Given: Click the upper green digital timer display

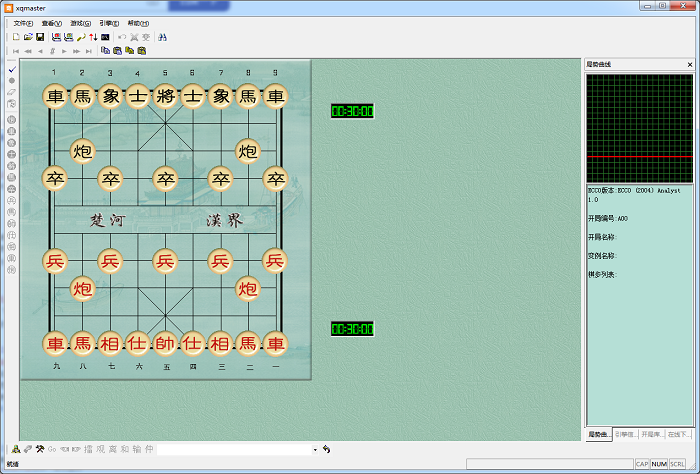Looking at the screenshot, I should pos(352,111).
